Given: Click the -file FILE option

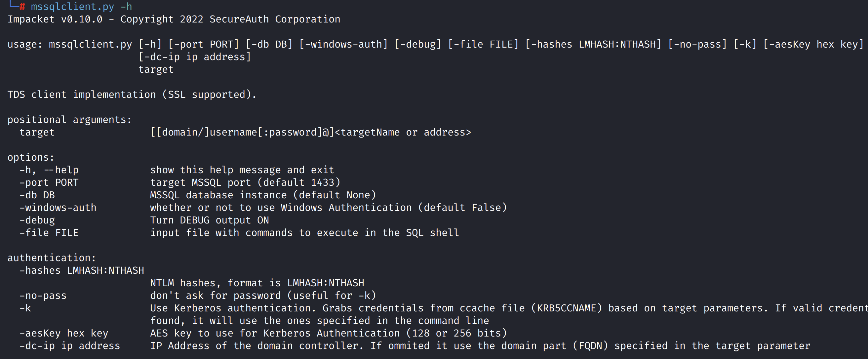Looking at the screenshot, I should click(x=49, y=233).
